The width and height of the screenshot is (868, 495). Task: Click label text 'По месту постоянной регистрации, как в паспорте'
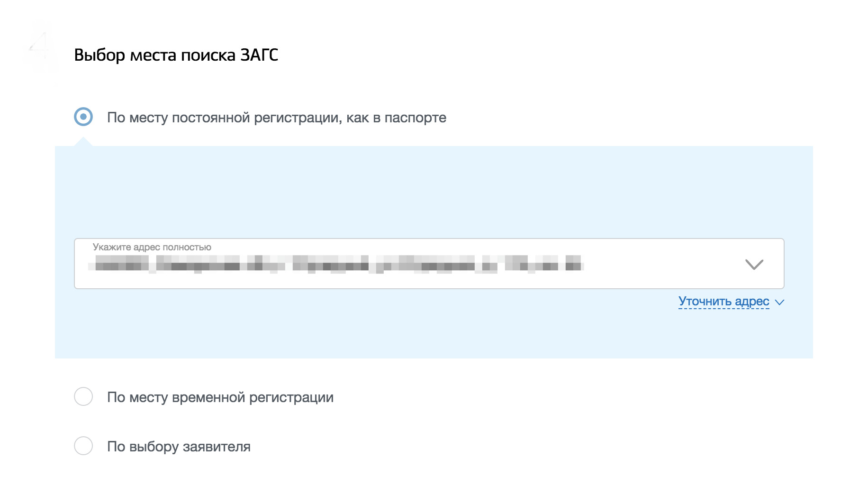[x=276, y=118]
